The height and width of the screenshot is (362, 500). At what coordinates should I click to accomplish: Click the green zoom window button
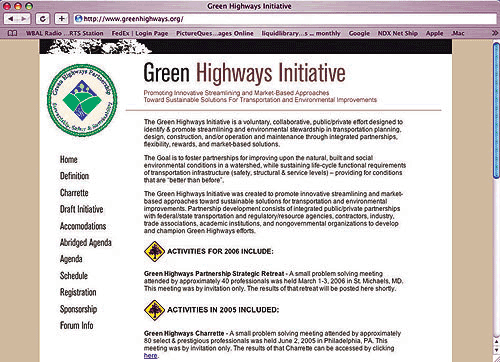(x=29, y=6)
